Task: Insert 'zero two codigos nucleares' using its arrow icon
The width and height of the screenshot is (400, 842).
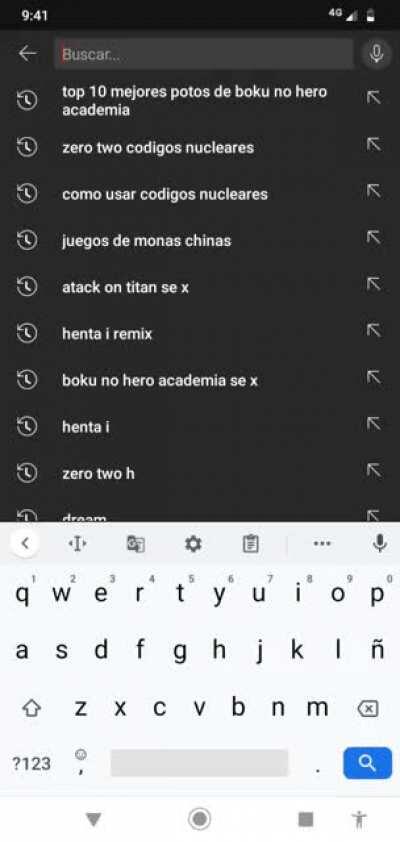Action: click(x=374, y=144)
